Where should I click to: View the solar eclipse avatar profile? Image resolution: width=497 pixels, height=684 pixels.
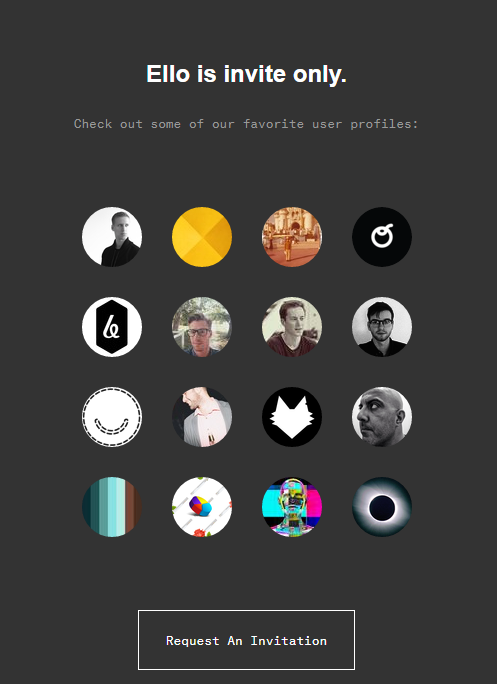tap(382, 507)
